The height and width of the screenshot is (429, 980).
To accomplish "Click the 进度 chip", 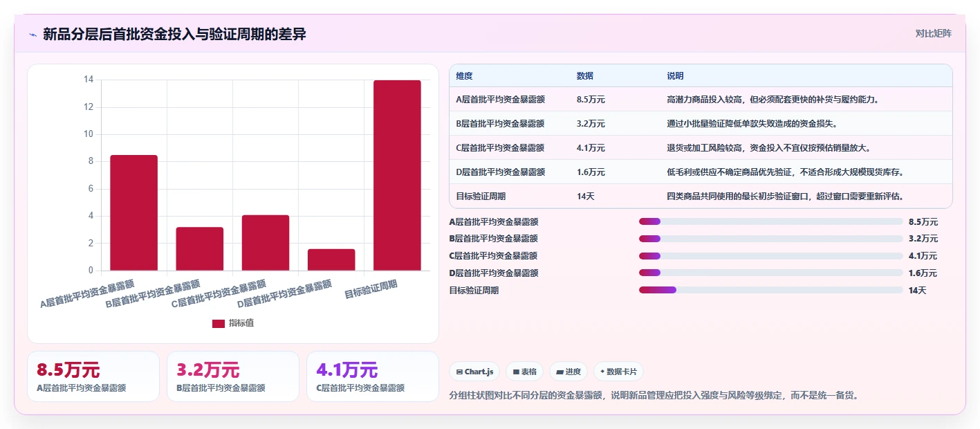I will [x=568, y=372].
